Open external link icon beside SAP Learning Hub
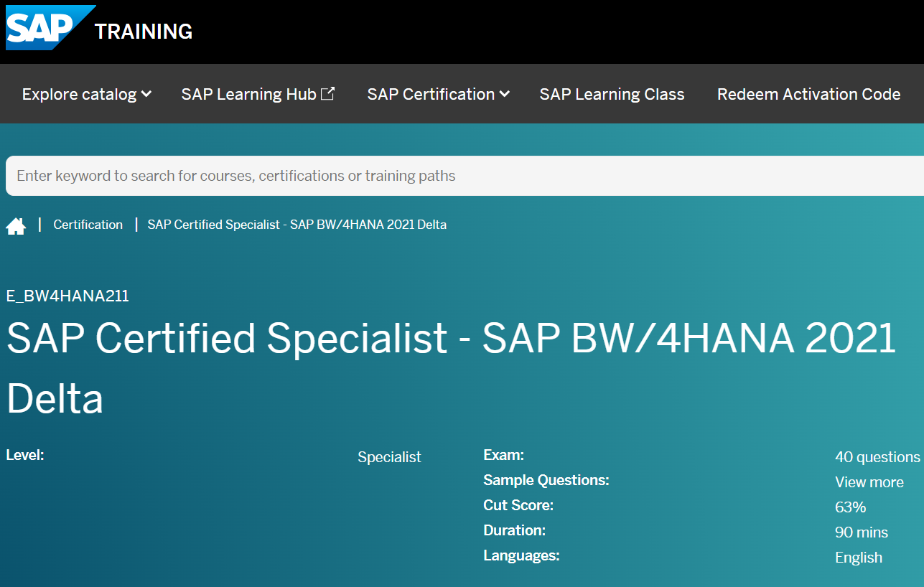Viewport: 924px width, 587px height. coord(327,93)
